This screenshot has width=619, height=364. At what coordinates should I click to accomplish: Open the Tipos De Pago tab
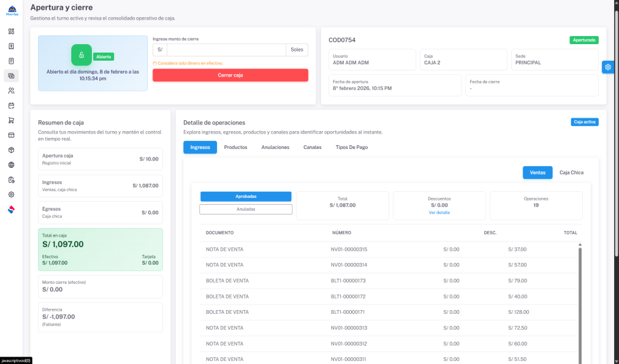tap(351, 148)
